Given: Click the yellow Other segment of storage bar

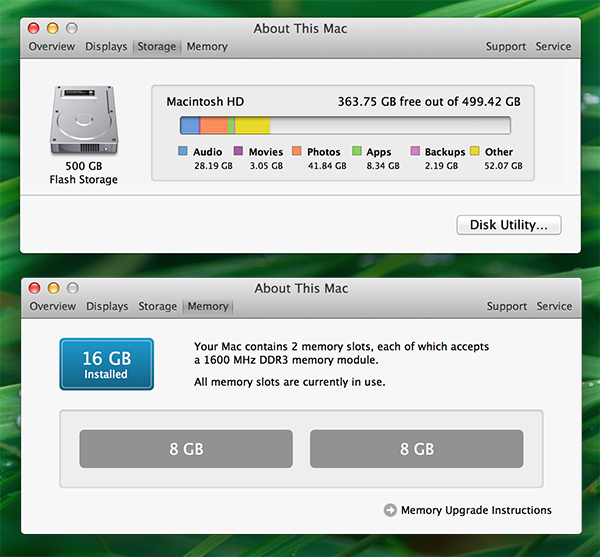Looking at the screenshot, I should pyautogui.click(x=253, y=125).
